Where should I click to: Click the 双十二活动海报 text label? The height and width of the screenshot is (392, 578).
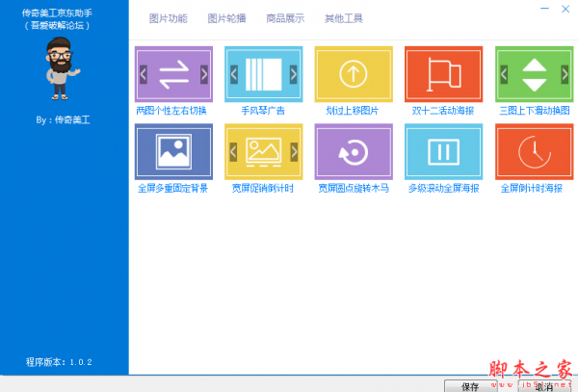[x=443, y=111]
